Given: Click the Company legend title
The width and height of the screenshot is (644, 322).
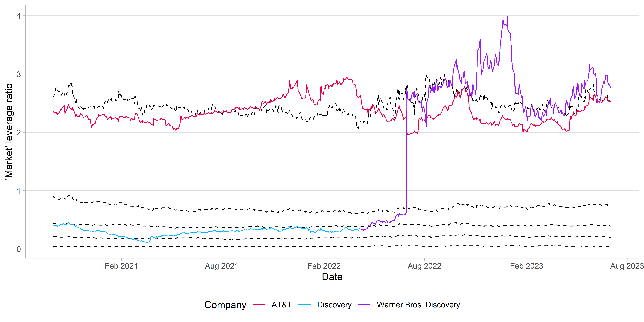Looking at the screenshot, I should pos(225,305).
